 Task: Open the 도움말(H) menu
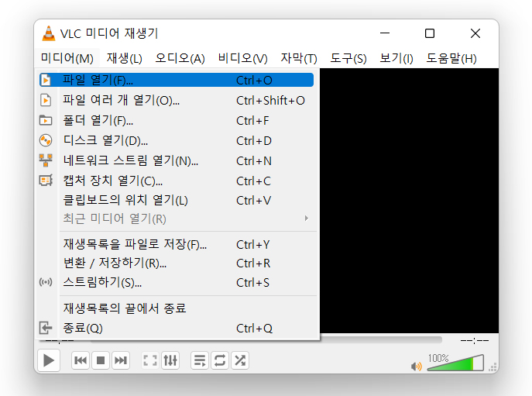point(451,58)
